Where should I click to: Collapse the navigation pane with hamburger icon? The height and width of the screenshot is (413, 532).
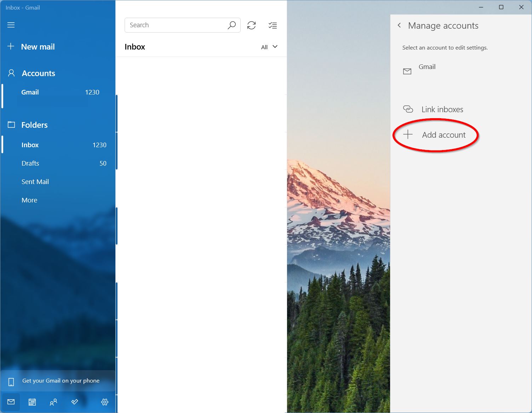click(x=11, y=25)
